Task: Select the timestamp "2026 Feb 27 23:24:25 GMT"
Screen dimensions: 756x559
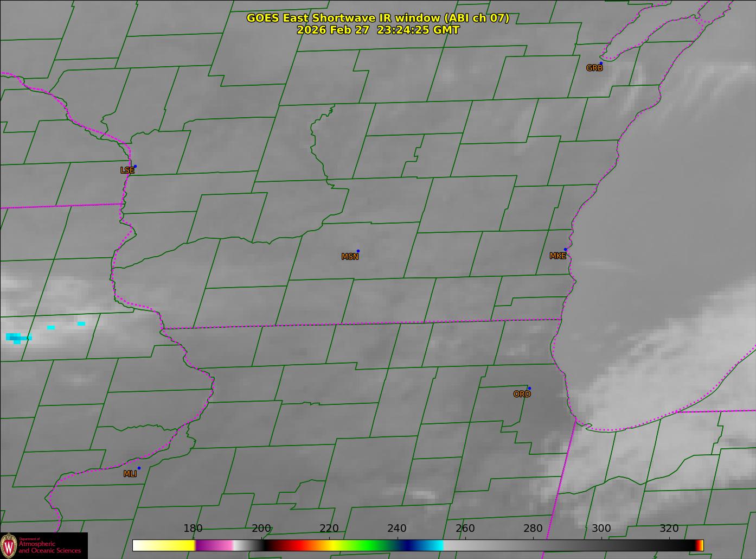Action: click(378, 30)
